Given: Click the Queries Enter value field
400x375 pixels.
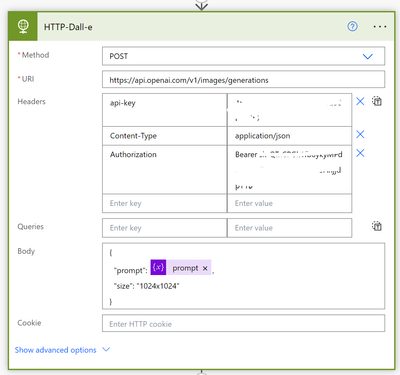Looking at the screenshot, I should coord(289,228).
